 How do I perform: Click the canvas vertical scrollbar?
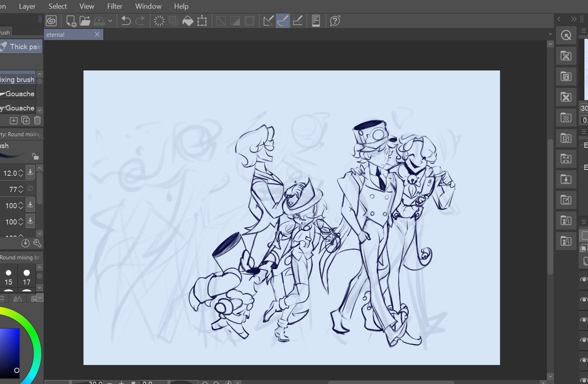point(550,206)
